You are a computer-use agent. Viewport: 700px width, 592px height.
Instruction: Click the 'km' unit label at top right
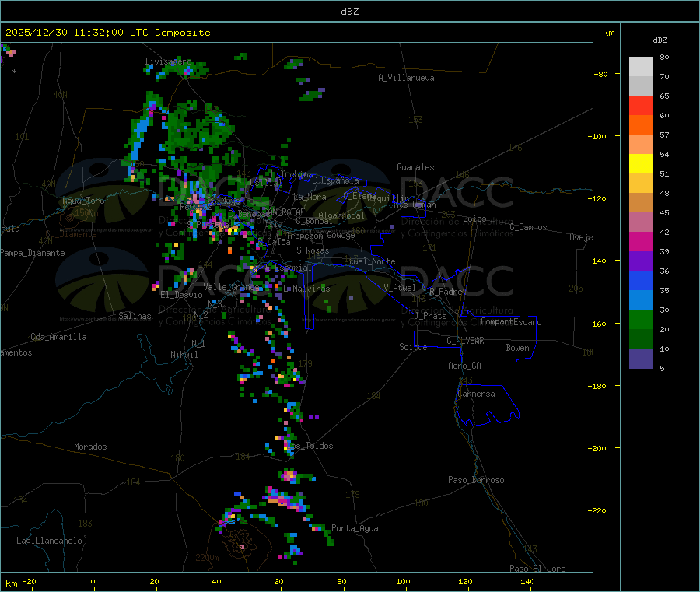click(608, 33)
